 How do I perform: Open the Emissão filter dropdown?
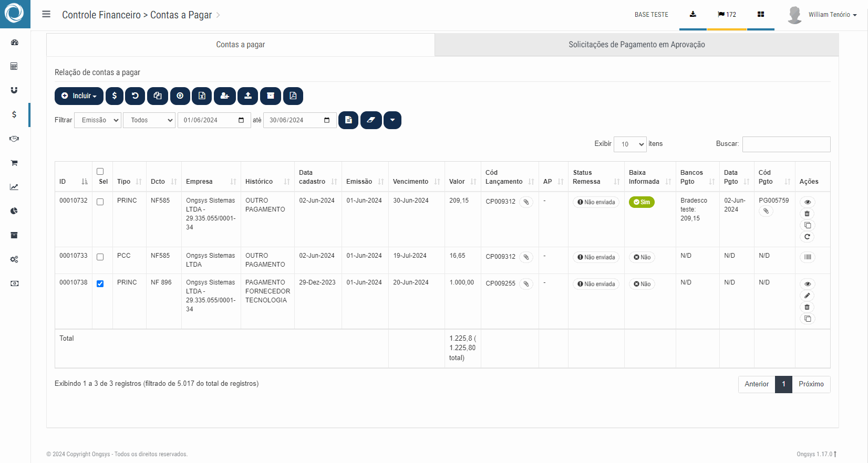coord(98,120)
